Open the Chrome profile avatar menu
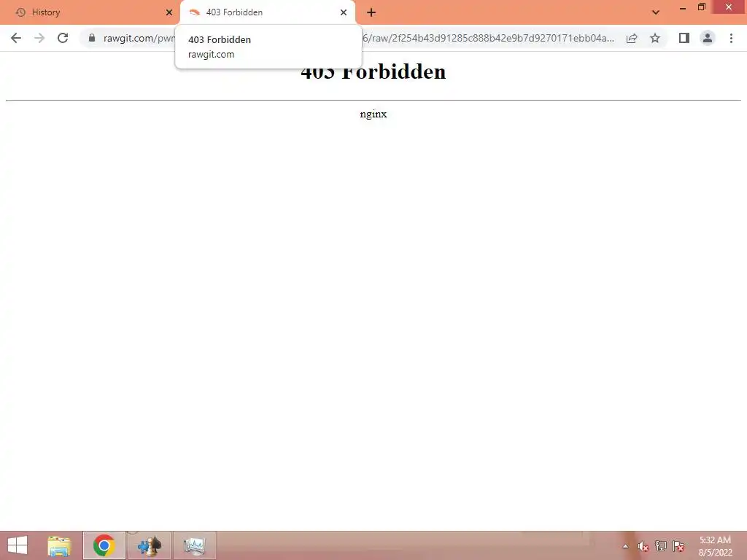Viewport: 747px width, 560px height. point(708,38)
